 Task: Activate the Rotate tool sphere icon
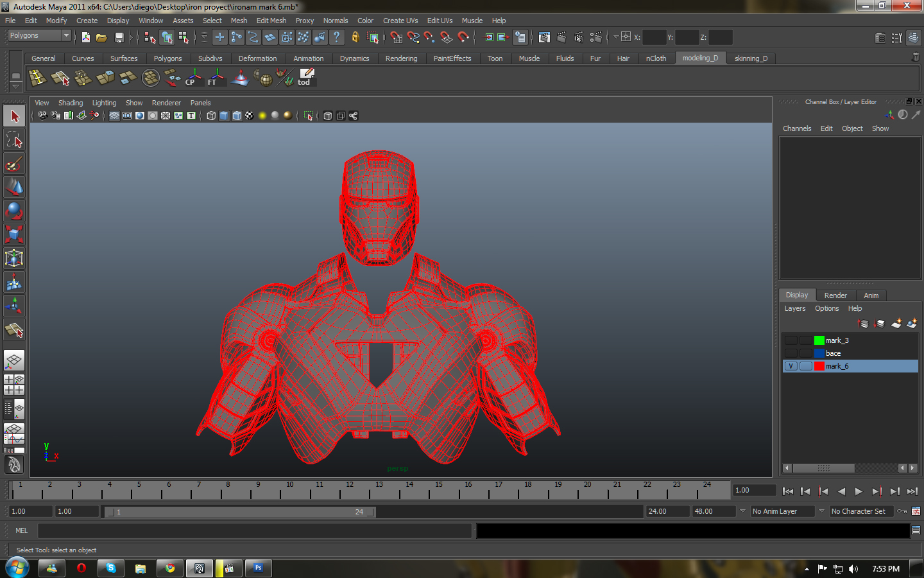pyautogui.click(x=14, y=211)
